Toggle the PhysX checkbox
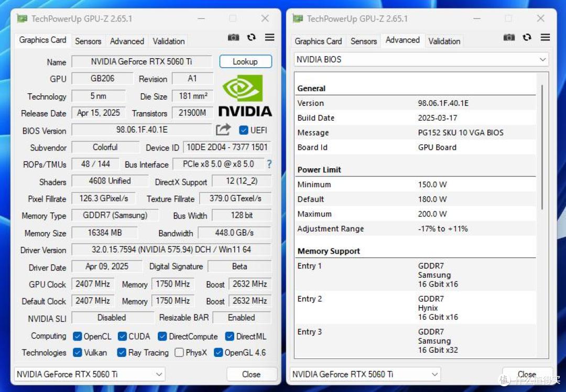Image resolution: width=566 pixels, height=392 pixels. tap(179, 352)
